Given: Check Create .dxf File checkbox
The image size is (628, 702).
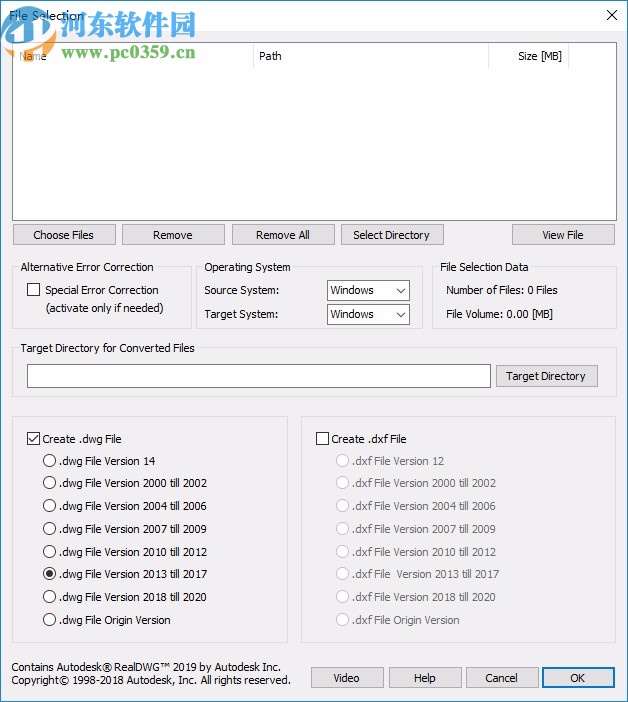Looking at the screenshot, I should [322, 438].
